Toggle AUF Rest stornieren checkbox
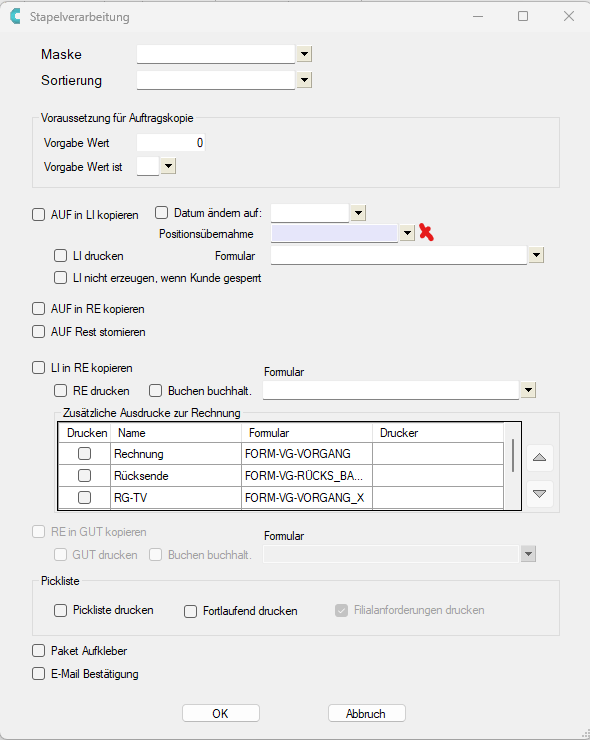Image resolution: width=590 pixels, height=740 pixels. coord(38,332)
